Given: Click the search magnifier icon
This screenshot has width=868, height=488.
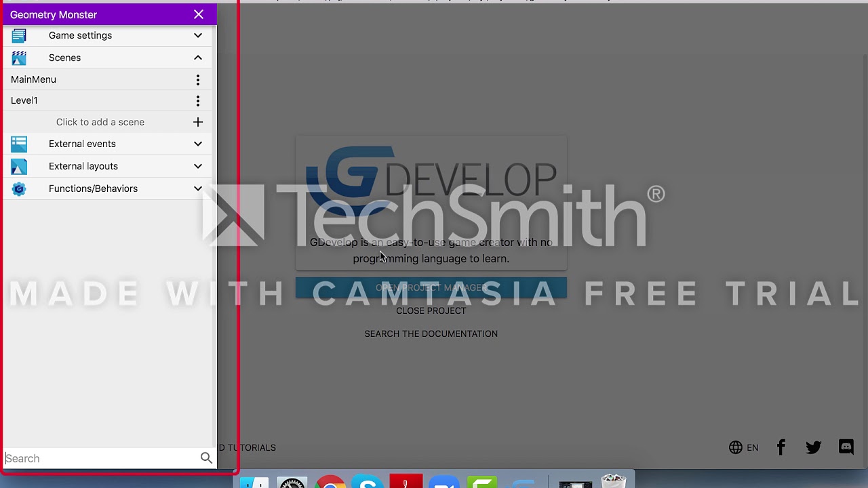Looking at the screenshot, I should click(206, 458).
